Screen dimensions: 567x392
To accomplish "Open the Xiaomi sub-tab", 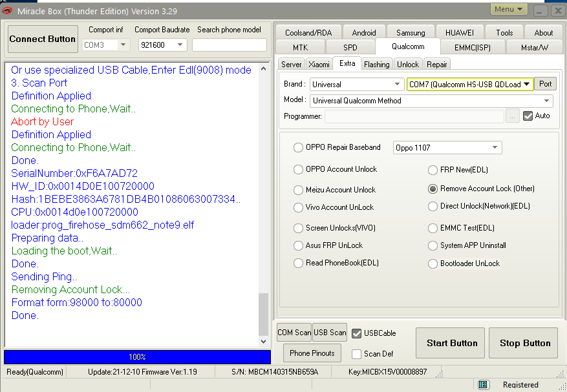I will (x=319, y=65).
